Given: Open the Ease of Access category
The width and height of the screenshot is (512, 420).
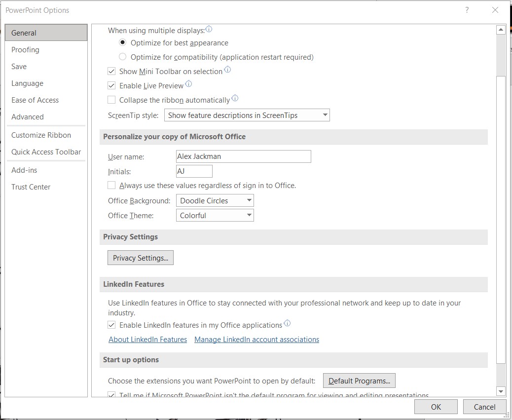Looking at the screenshot, I should pos(46,100).
